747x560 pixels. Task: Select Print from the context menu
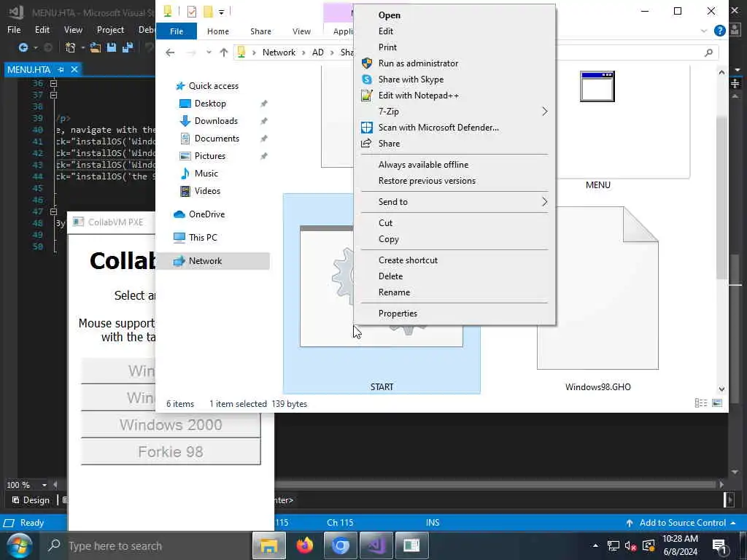(x=387, y=47)
